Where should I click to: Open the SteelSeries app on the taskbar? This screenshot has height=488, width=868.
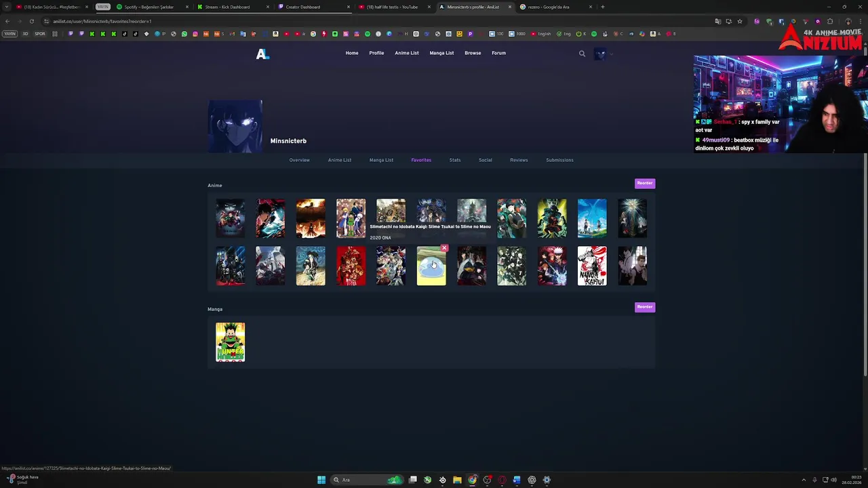(442, 480)
